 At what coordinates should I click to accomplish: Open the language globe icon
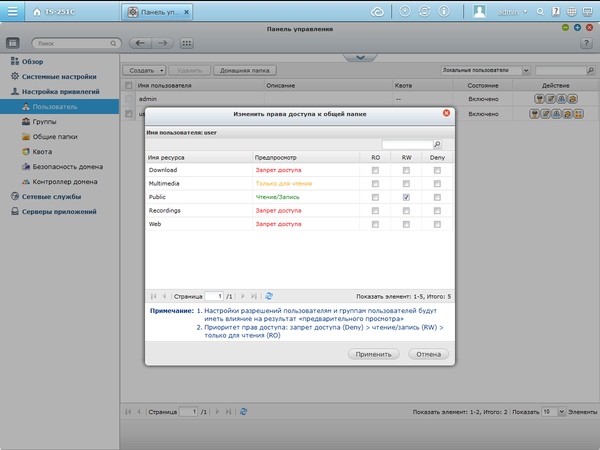click(x=571, y=12)
